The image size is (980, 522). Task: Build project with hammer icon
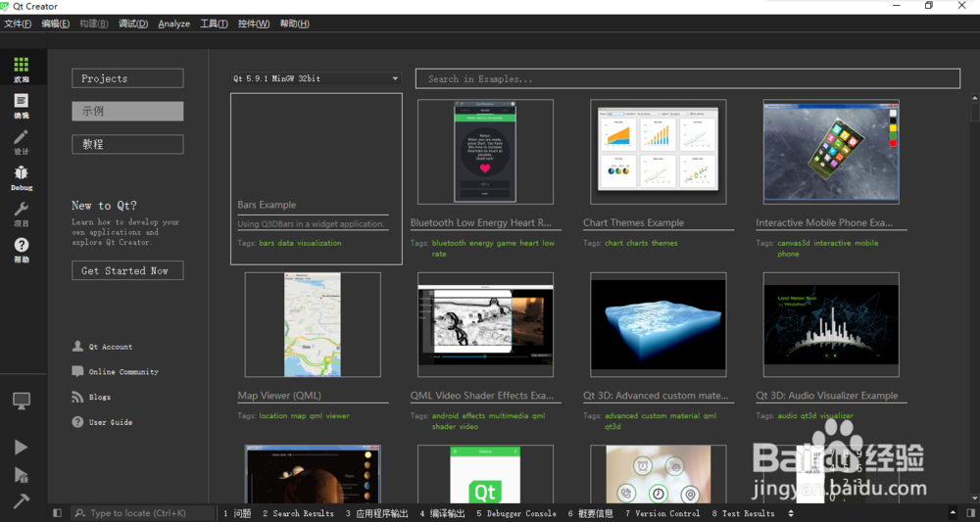coord(22,500)
